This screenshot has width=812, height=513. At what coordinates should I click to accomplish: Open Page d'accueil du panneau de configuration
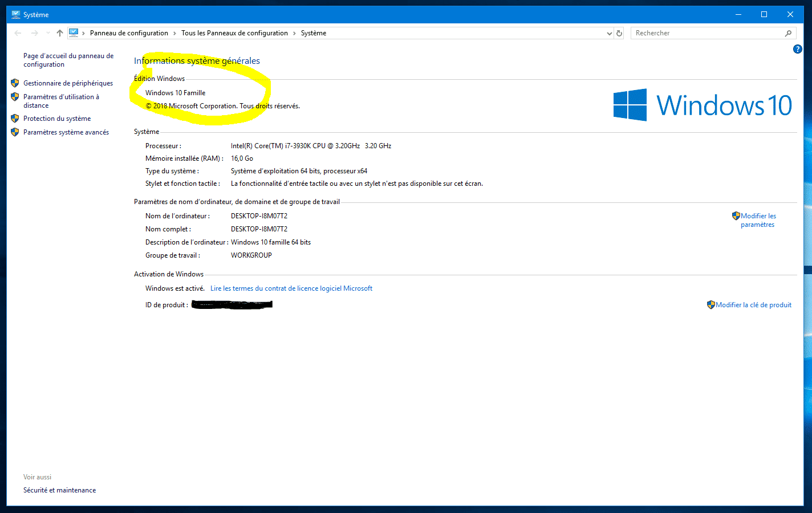coord(68,60)
